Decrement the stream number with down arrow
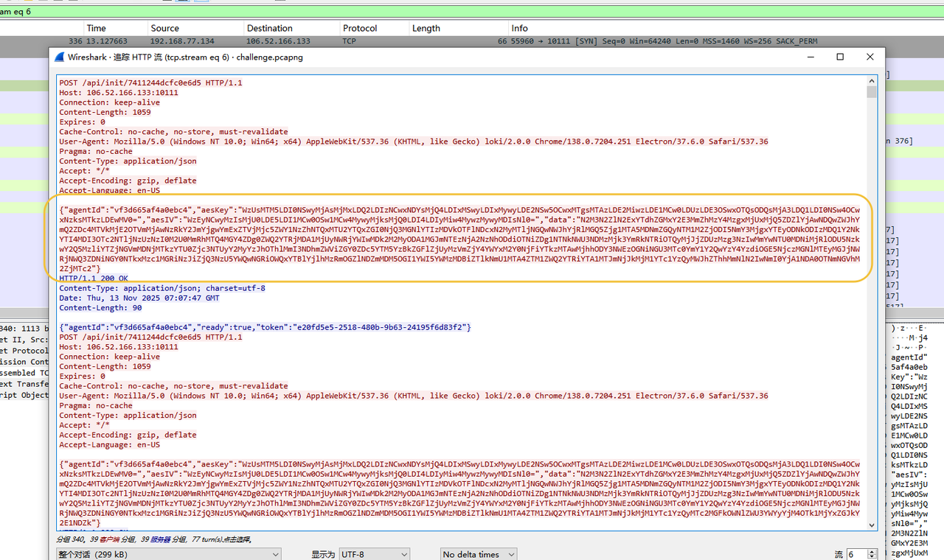This screenshot has width=944, height=560. (872, 557)
